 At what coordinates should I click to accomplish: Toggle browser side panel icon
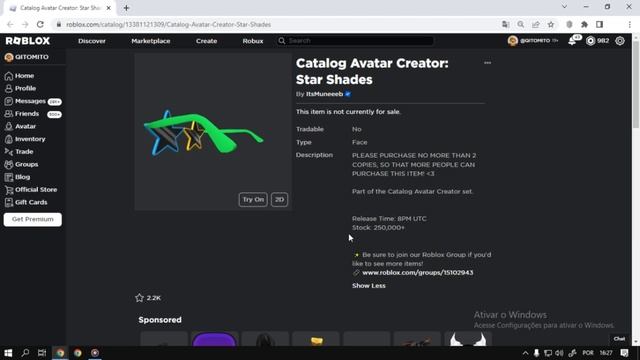(600, 24)
